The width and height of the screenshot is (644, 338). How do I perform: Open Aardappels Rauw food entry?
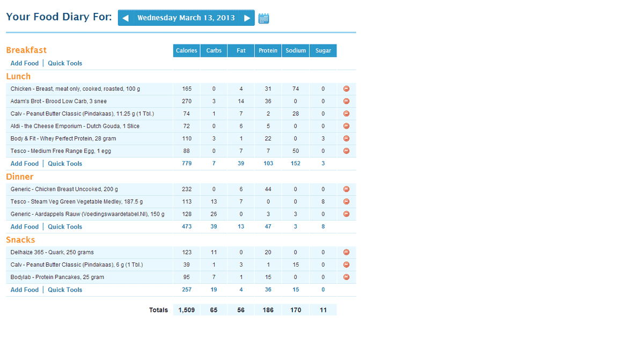[x=87, y=214]
